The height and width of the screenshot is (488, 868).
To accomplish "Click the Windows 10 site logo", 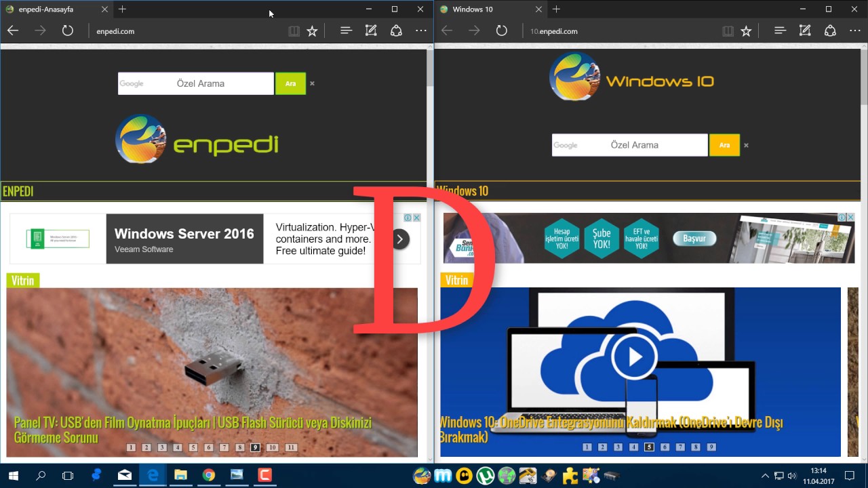I will tap(631, 76).
